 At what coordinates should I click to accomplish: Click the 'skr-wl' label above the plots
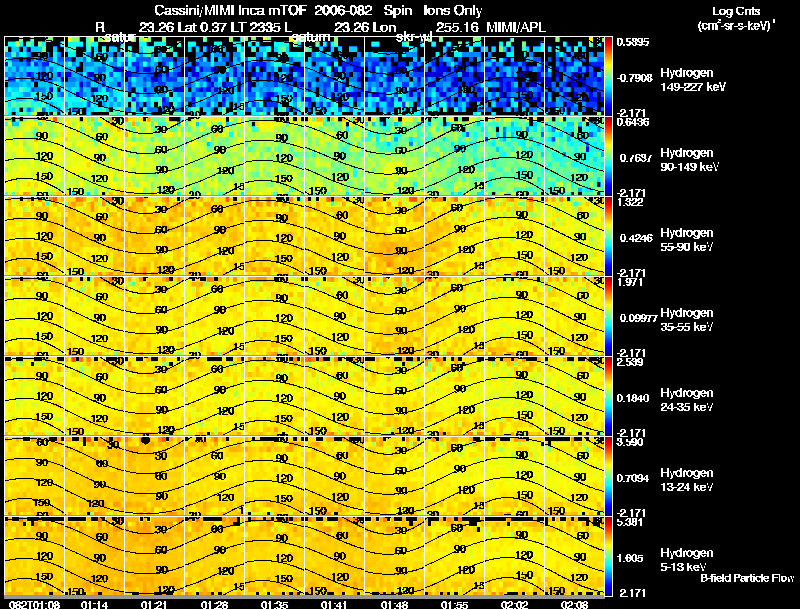pyautogui.click(x=414, y=38)
